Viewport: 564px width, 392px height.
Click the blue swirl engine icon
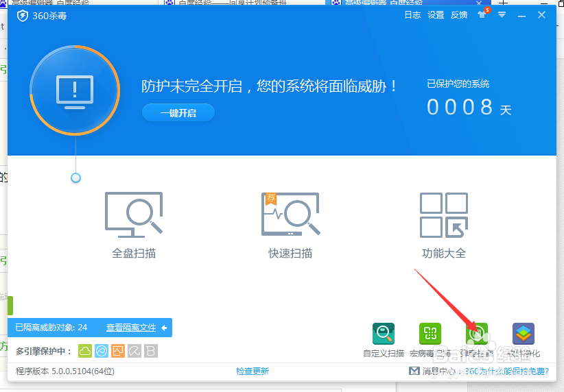pyautogui.click(x=102, y=351)
